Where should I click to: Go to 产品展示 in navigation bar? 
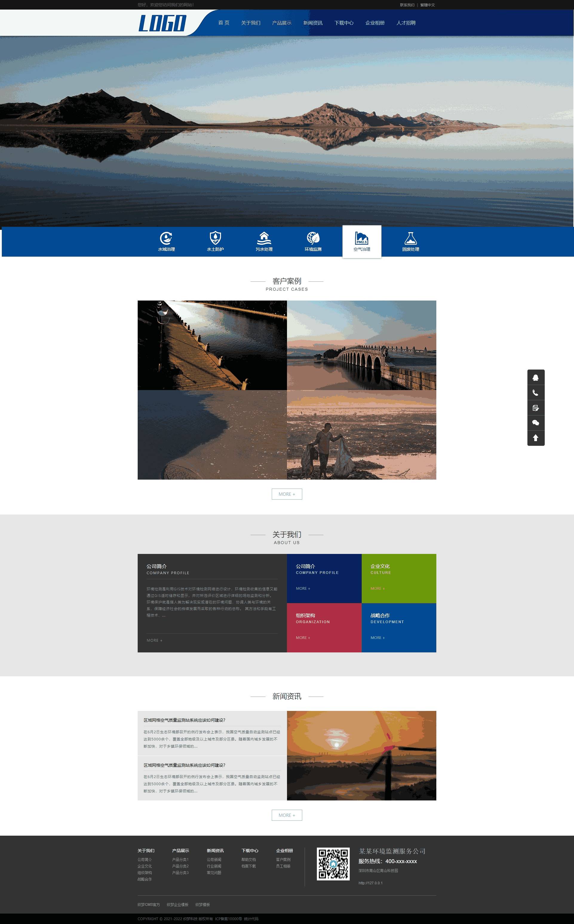pos(282,23)
